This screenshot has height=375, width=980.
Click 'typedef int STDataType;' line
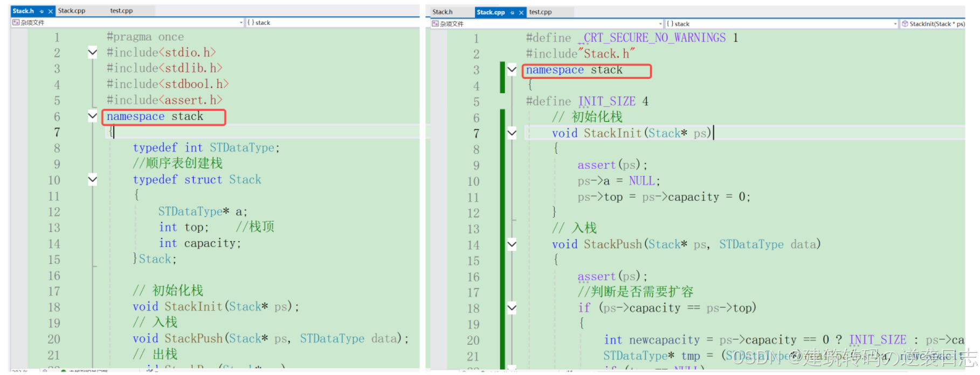(206, 148)
